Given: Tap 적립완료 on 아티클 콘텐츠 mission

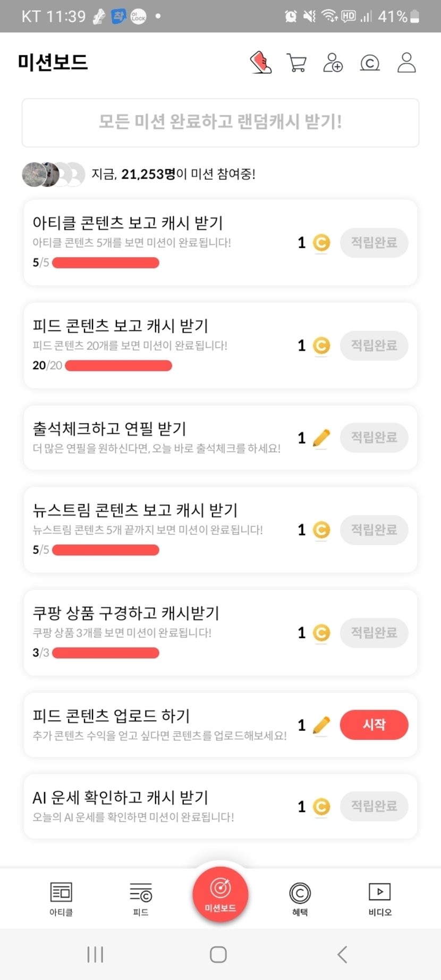Looking at the screenshot, I should [x=374, y=243].
